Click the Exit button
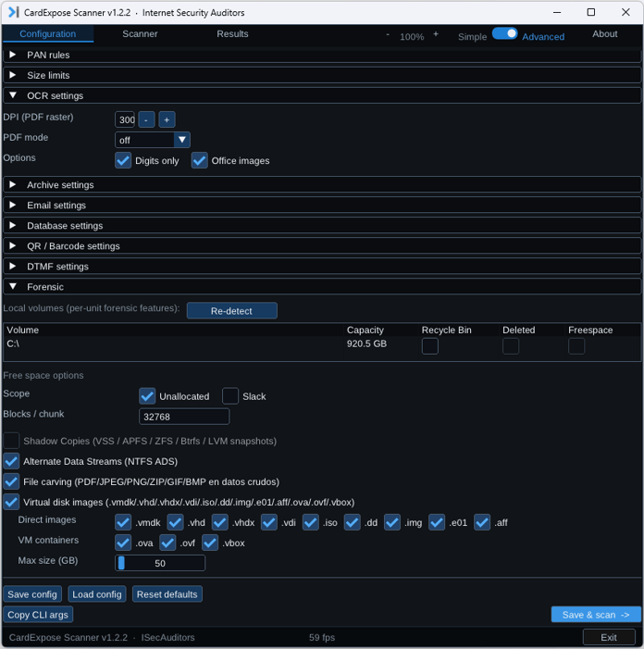The width and height of the screenshot is (644, 649). [x=609, y=637]
